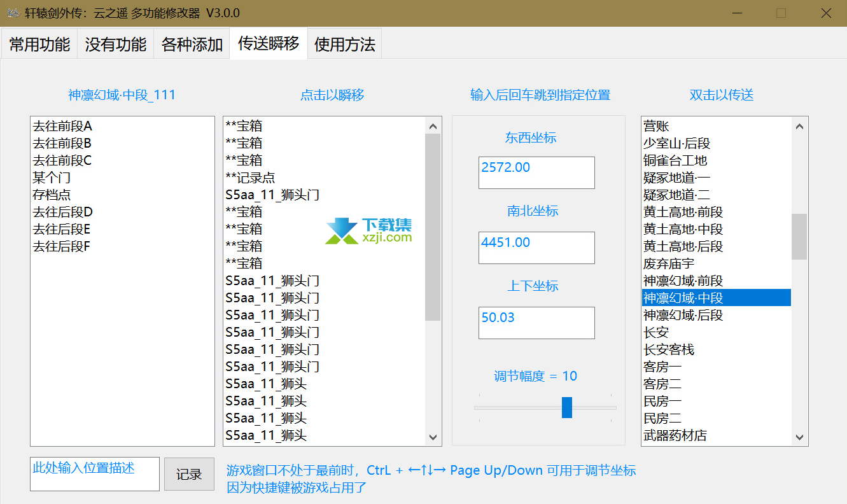
Task: Select 去往前段C in the left list
Action: coord(123,160)
